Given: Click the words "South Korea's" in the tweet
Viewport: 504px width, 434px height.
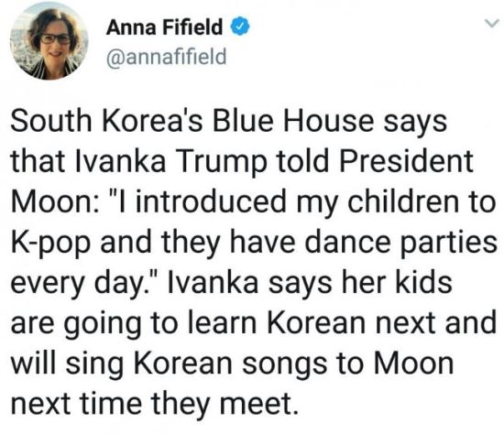Looking at the screenshot, I should click(106, 121).
